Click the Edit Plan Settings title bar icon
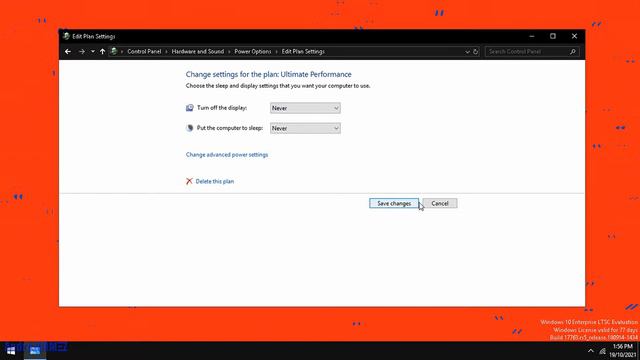 [66, 36]
